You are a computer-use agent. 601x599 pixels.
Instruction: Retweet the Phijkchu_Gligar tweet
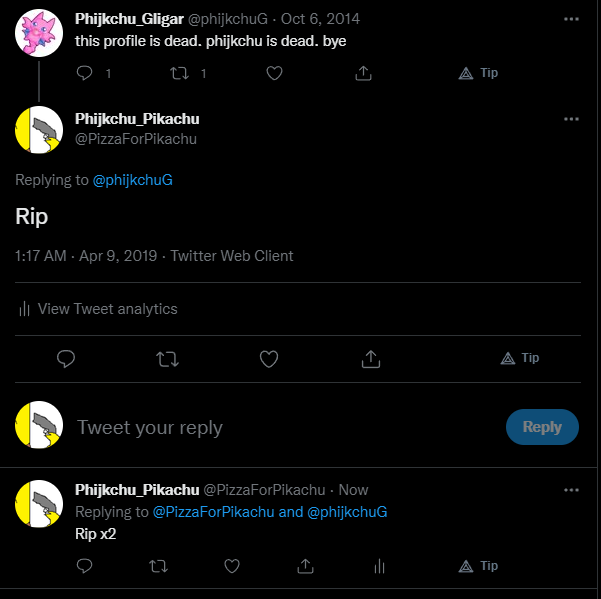coord(179,73)
